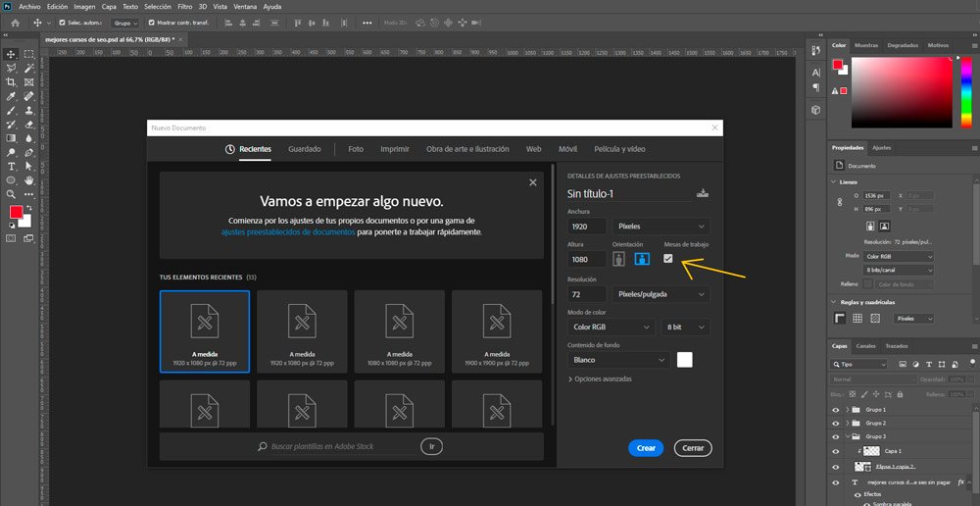Open the Filtro menu
Image resolution: width=980 pixels, height=506 pixels.
(185, 6)
